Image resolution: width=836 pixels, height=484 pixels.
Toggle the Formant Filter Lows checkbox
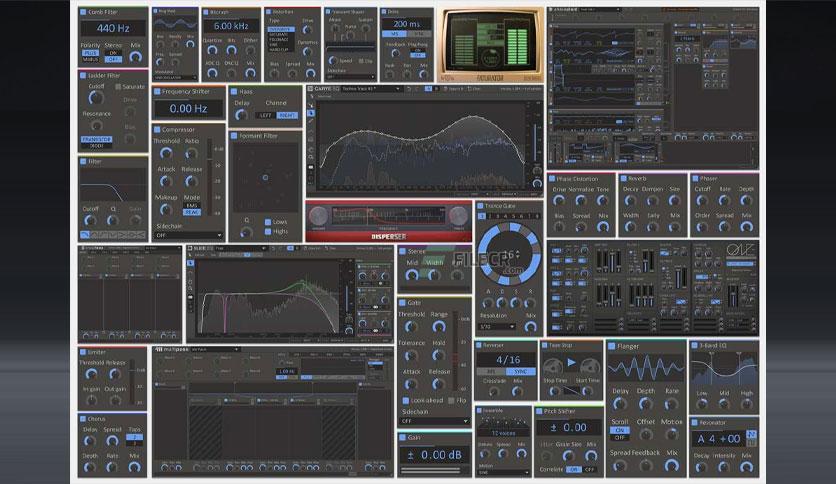(267, 220)
